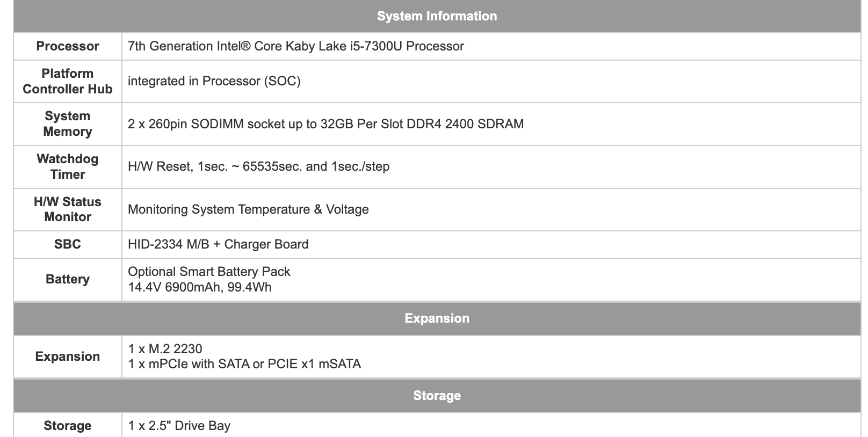Click the 2.5" Drive Bay text
This screenshot has height=437, width=868.
click(179, 426)
